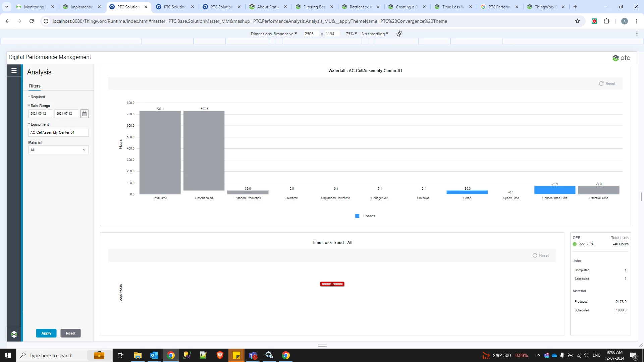Open the Dimensions Responsive dropdown

(x=274, y=34)
